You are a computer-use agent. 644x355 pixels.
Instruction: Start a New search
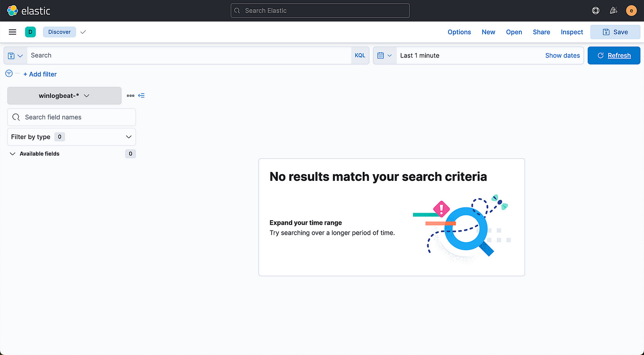[488, 32]
